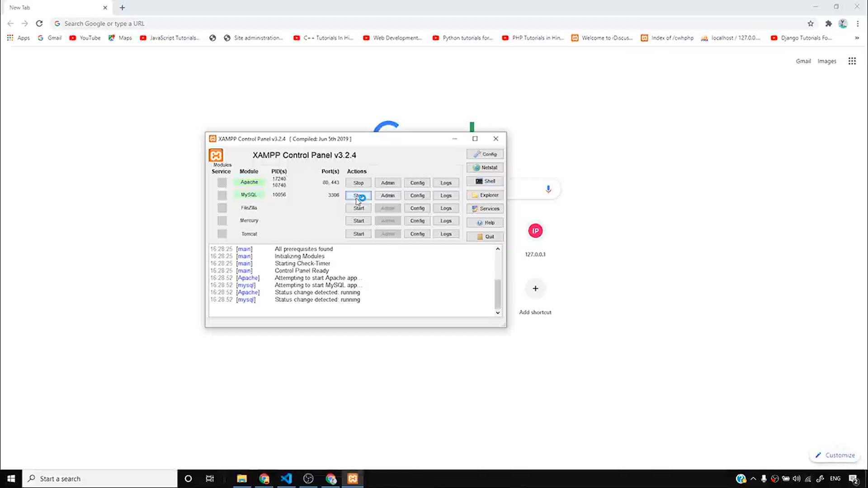868x488 pixels.
Task: Toggle Tomcat service checkbox
Action: point(222,234)
